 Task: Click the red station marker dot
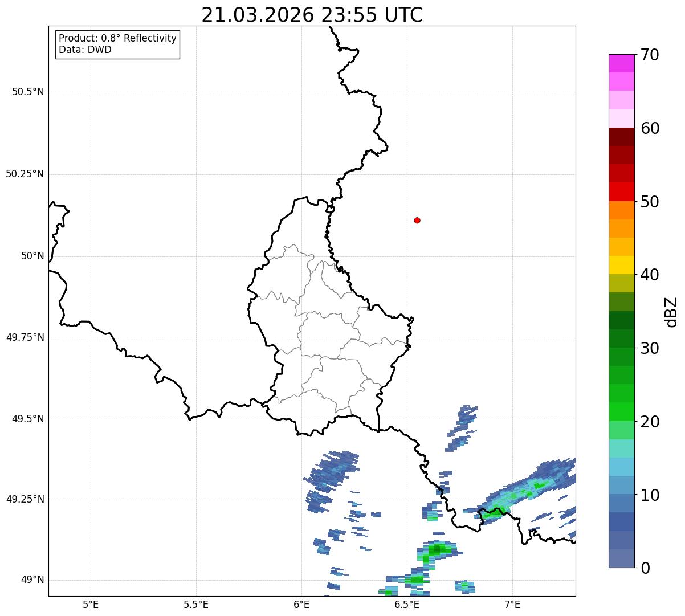[x=417, y=220]
